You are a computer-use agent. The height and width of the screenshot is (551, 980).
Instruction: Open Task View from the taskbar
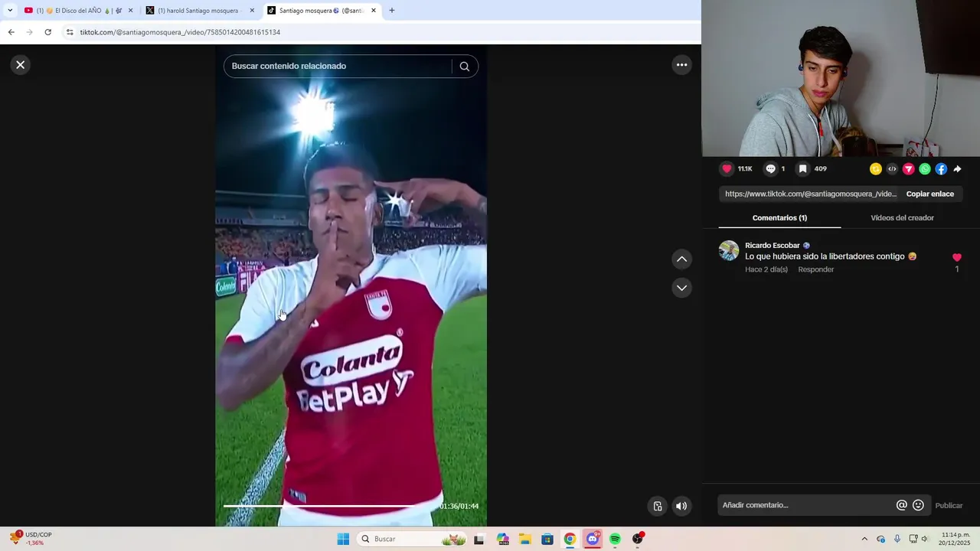[479, 539]
